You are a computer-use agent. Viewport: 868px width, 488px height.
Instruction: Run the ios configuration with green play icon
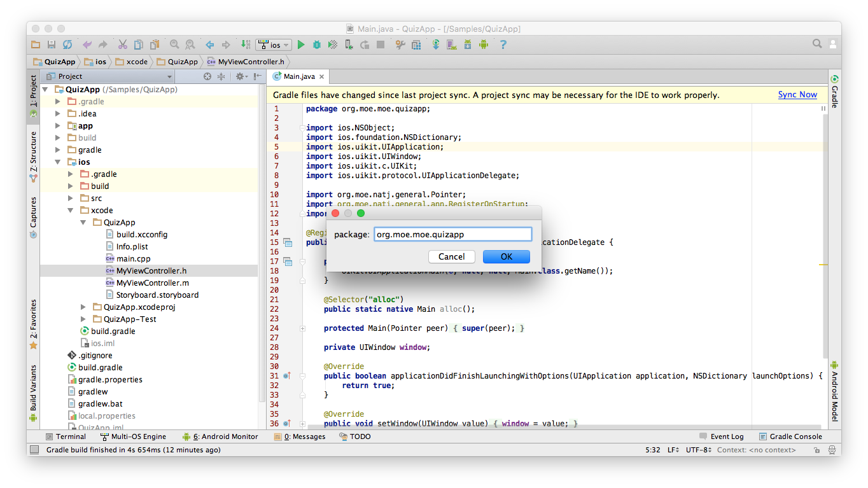click(301, 45)
